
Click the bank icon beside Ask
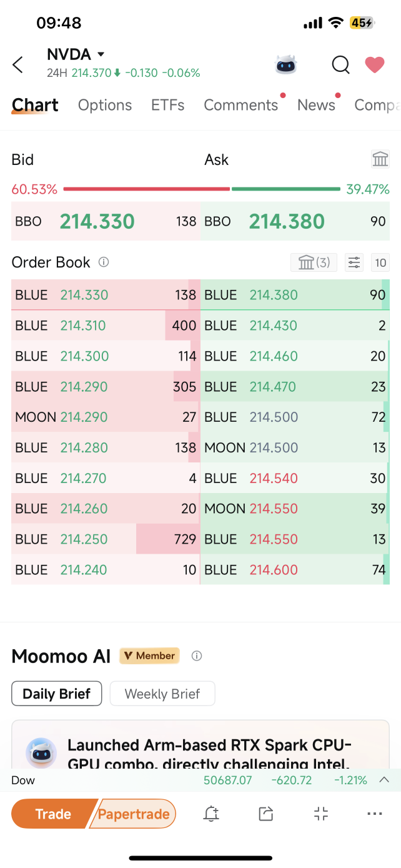pyautogui.click(x=380, y=159)
